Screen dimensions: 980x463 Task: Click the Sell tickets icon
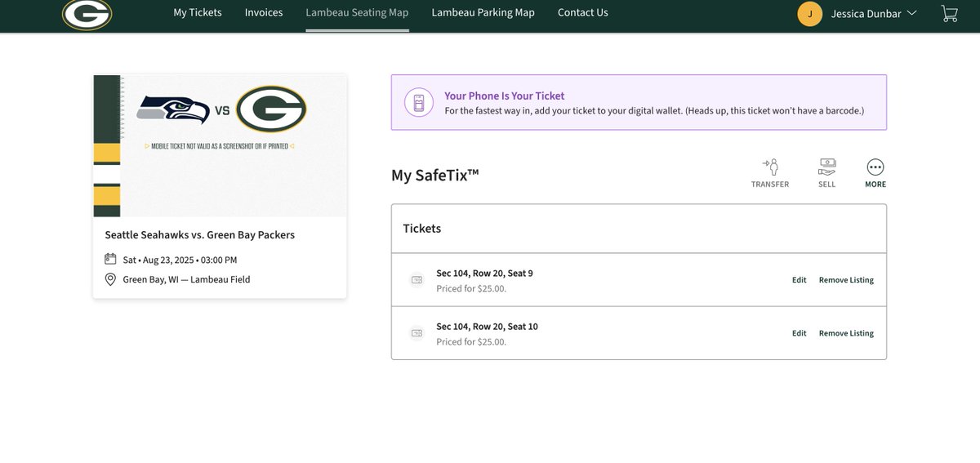826,167
